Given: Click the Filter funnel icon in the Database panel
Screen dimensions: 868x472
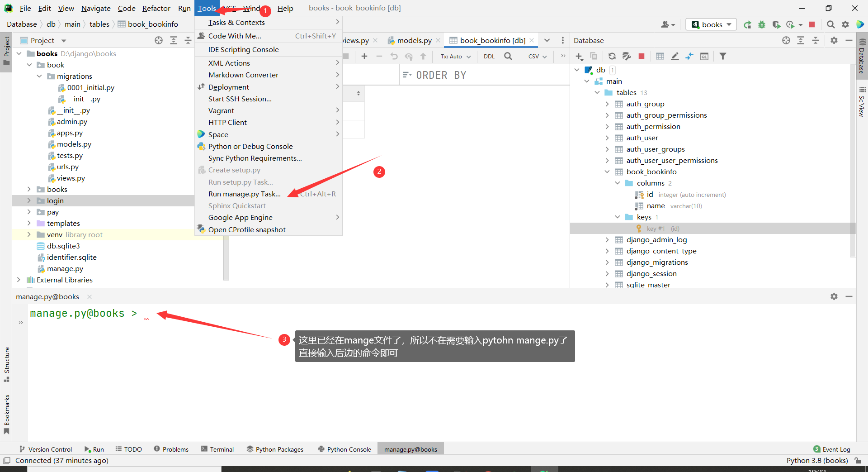Looking at the screenshot, I should [x=723, y=56].
